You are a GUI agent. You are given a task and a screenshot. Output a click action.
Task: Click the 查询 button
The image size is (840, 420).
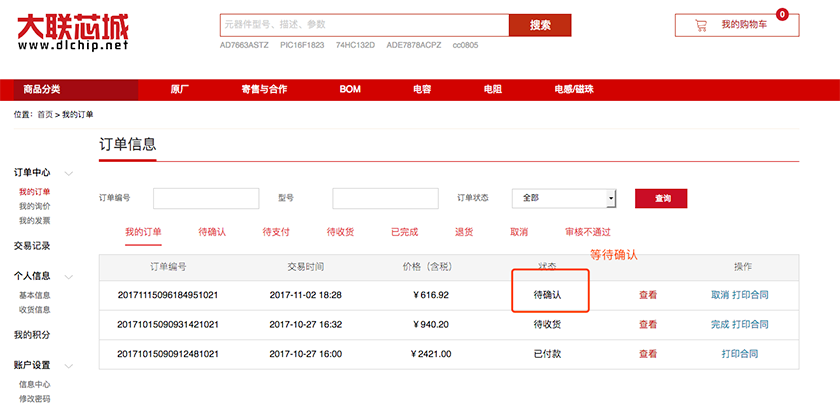pyautogui.click(x=662, y=199)
